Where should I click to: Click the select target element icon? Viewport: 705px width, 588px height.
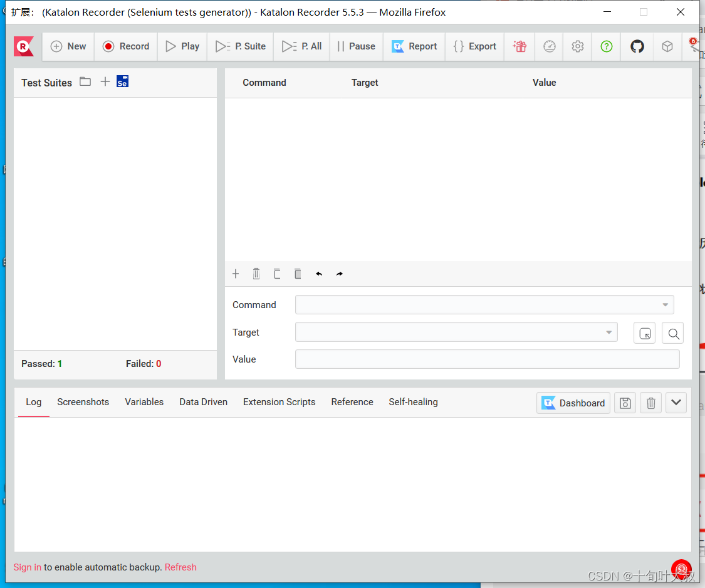[x=645, y=333]
